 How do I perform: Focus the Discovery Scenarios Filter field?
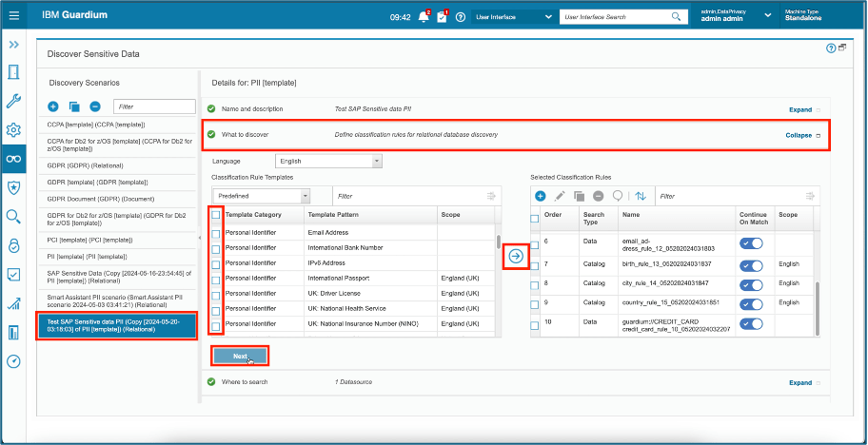tap(154, 106)
